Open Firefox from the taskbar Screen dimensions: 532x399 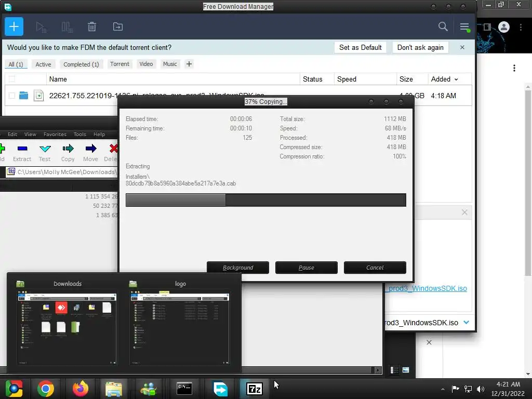click(81, 389)
